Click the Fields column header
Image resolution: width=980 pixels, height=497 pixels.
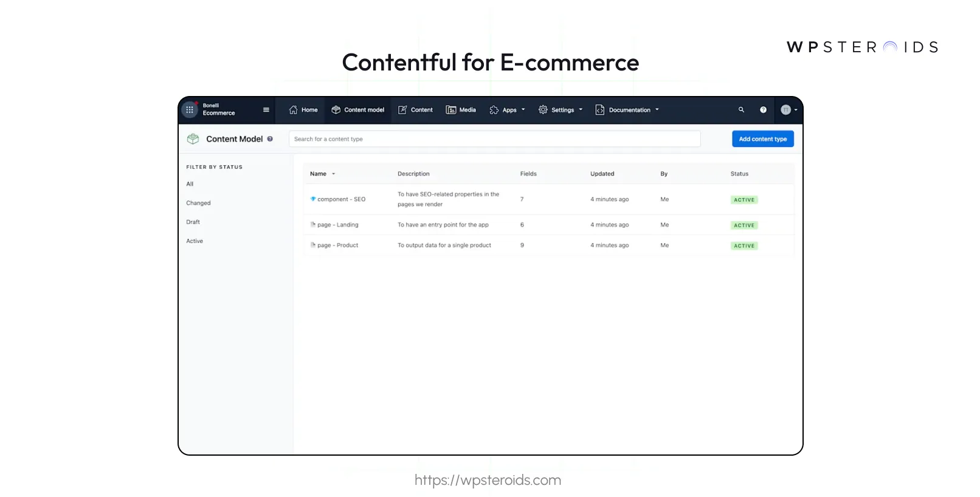(528, 174)
